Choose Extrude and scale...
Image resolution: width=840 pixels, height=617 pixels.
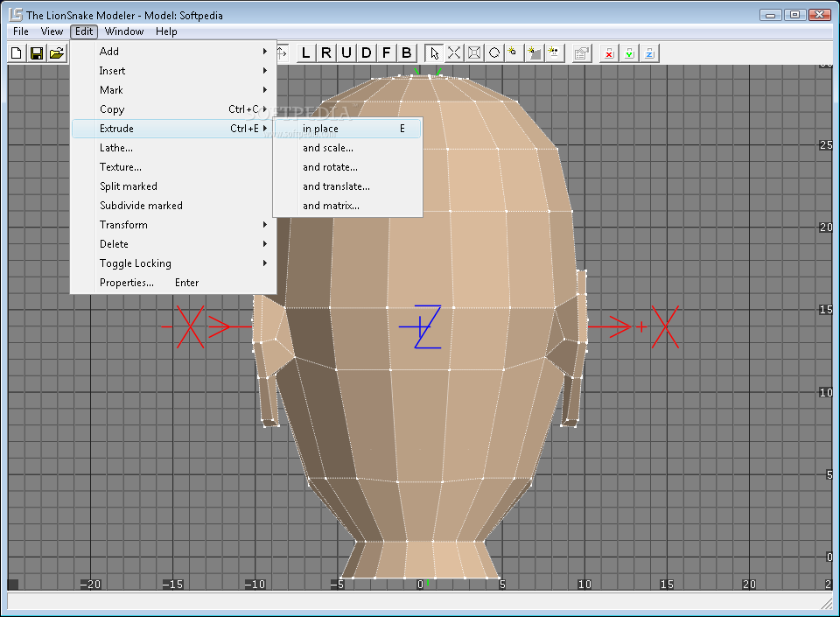click(347, 148)
